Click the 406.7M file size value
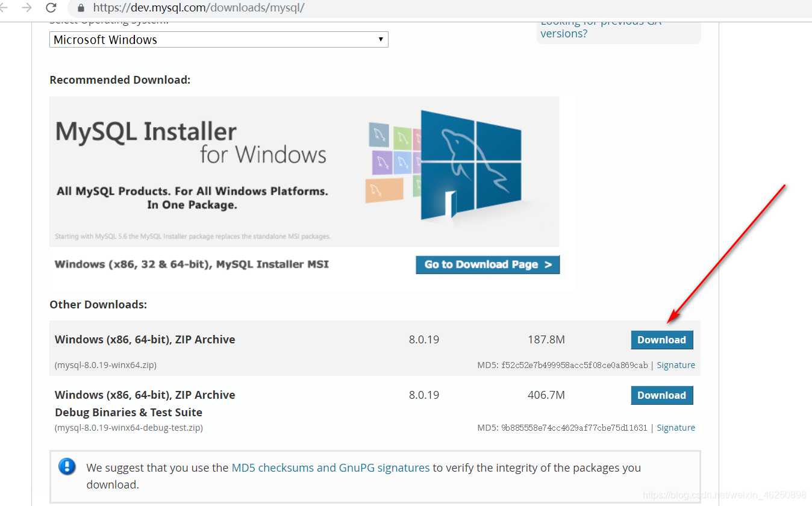812x506 pixels. click(546, 395)
